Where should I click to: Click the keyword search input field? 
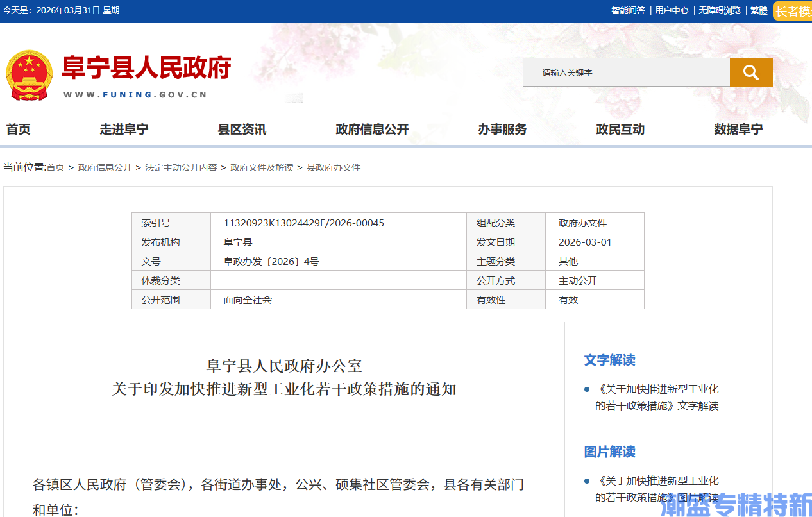[625, 72]
